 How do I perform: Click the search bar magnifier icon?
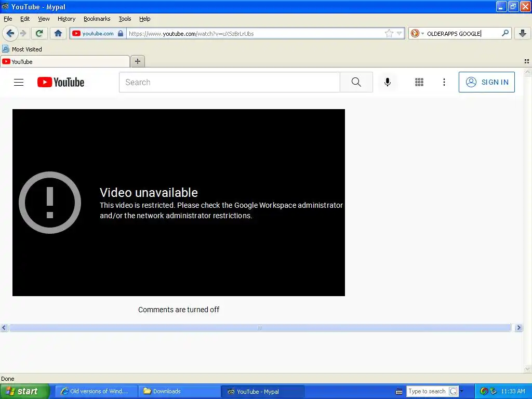pos(505,33)
